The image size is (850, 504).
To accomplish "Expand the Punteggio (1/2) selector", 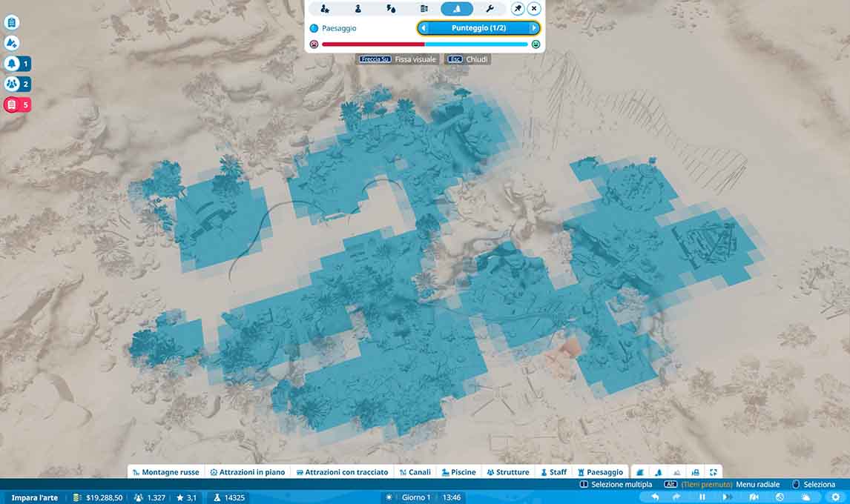I will click(x=478, y=28).
